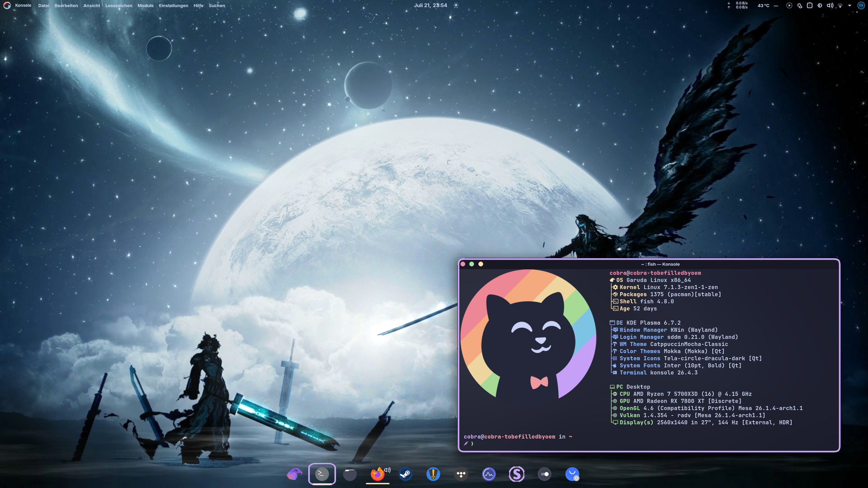Open the Garuda eagle launcher in the dock

click(x=294, y=474)
